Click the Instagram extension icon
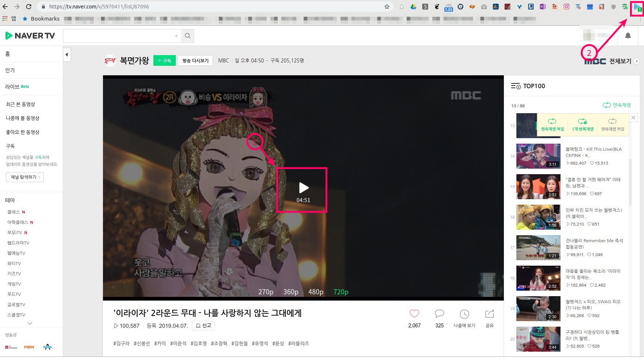Viewport: 644px width, 359px height. tap(566, 7)
